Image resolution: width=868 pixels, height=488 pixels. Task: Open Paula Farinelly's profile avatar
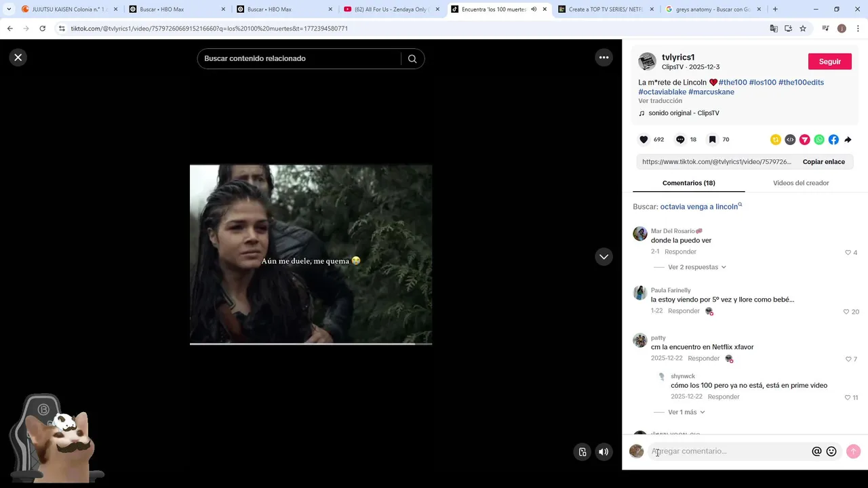coord(640,293)
